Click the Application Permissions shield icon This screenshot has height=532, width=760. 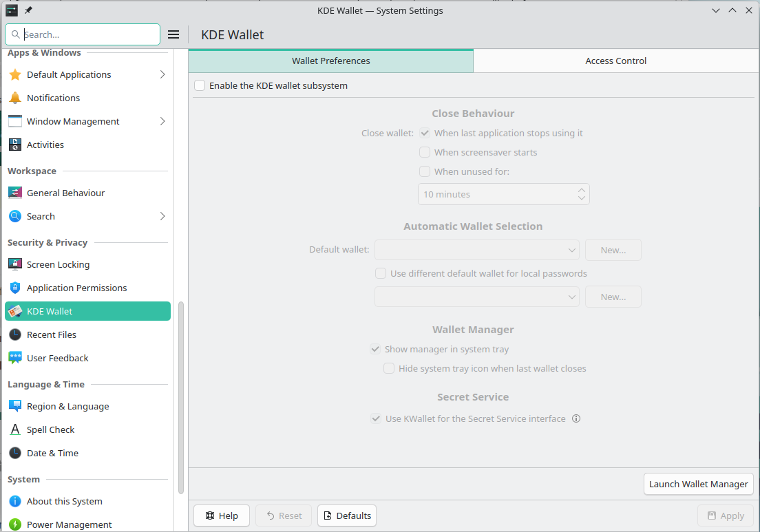15,288
